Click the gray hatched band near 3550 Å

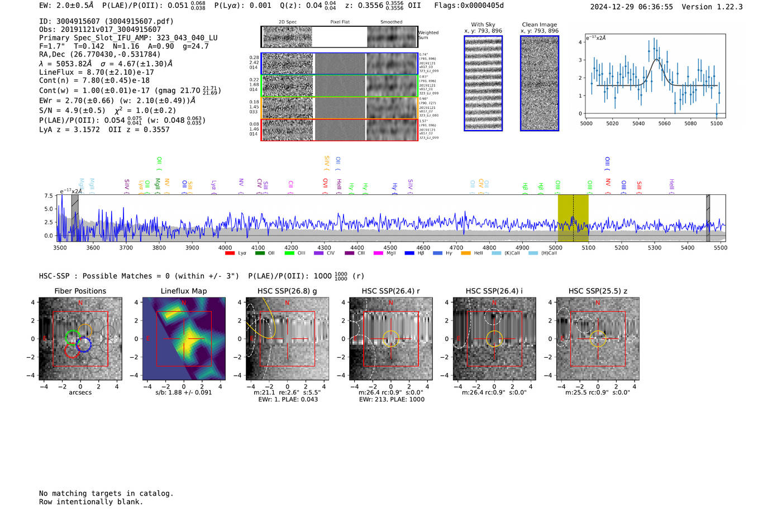75,218
